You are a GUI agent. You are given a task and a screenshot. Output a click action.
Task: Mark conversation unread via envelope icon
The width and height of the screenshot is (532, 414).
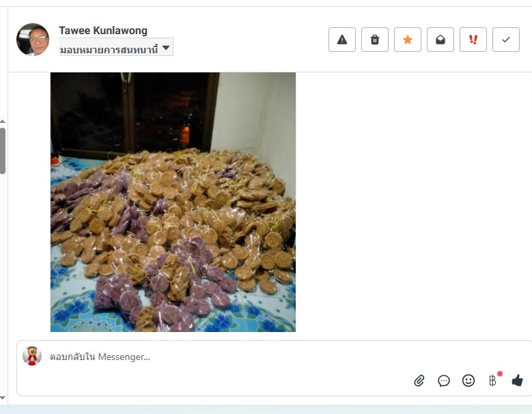click(440, 40)
